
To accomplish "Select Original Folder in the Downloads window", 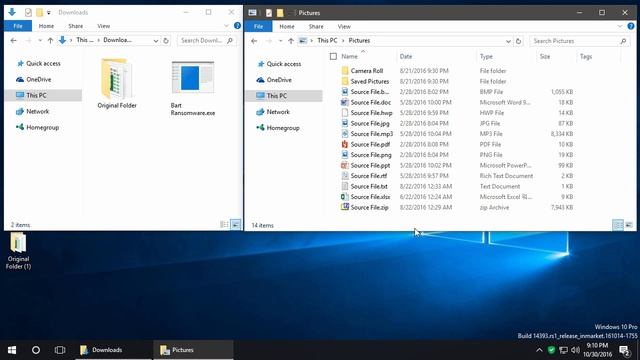I will pyautogui.click(x=117, y=84).
